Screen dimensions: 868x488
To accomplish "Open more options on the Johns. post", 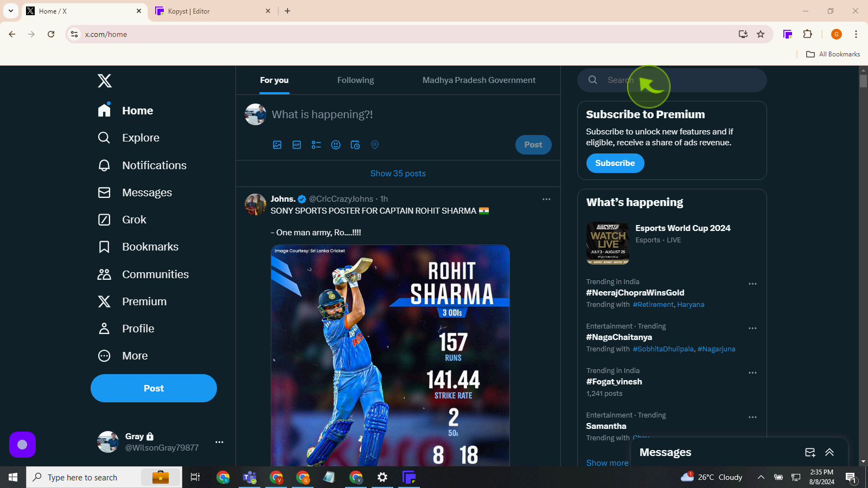I will pos(546,199).
